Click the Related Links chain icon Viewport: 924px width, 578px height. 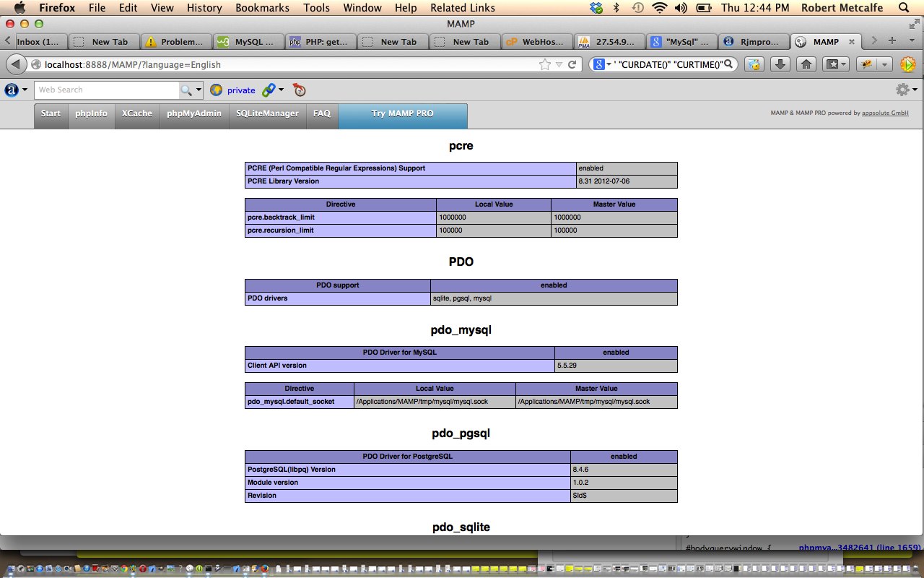click(x=269, y=90)
